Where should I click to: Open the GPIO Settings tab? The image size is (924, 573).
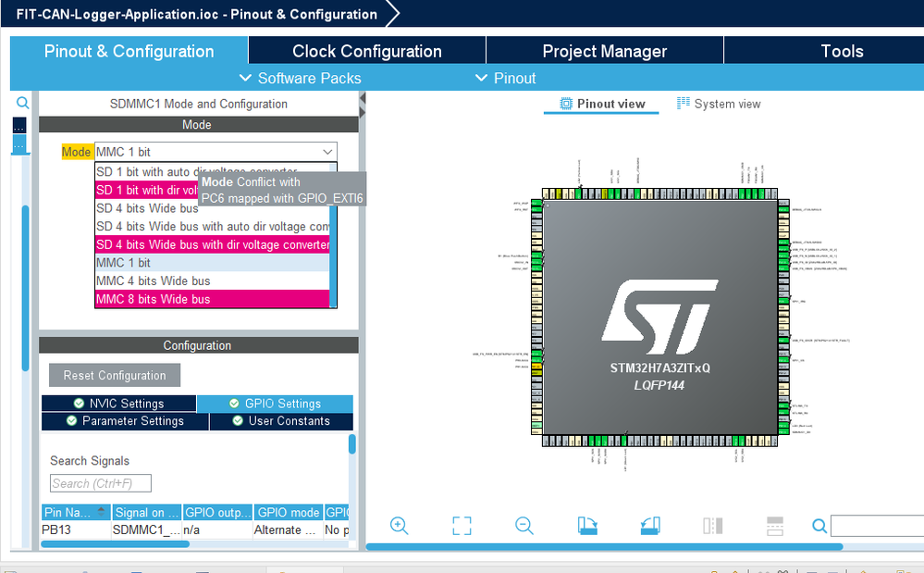[275, 404]
